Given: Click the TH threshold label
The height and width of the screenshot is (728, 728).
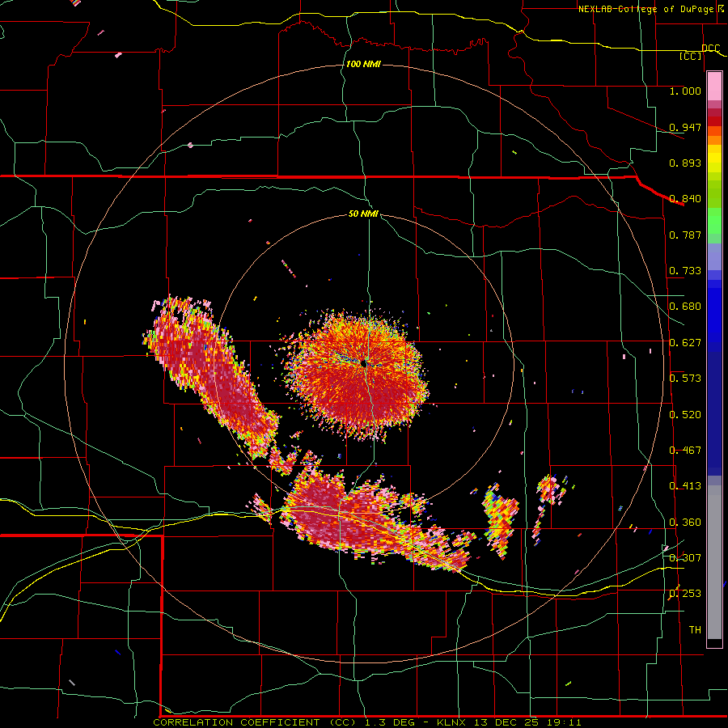Looking at the screenshot, I should 695,629.
